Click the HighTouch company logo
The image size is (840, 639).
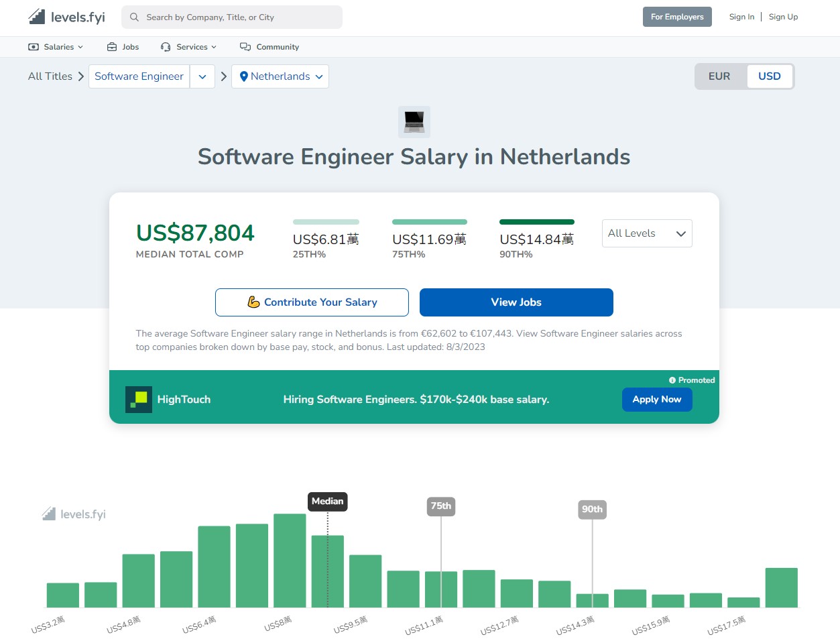click(x=139, y=400)
